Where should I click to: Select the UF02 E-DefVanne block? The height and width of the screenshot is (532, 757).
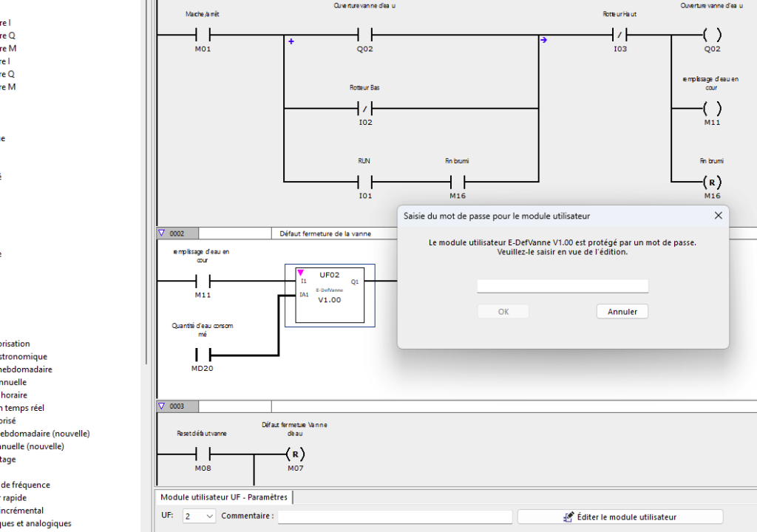330,295
